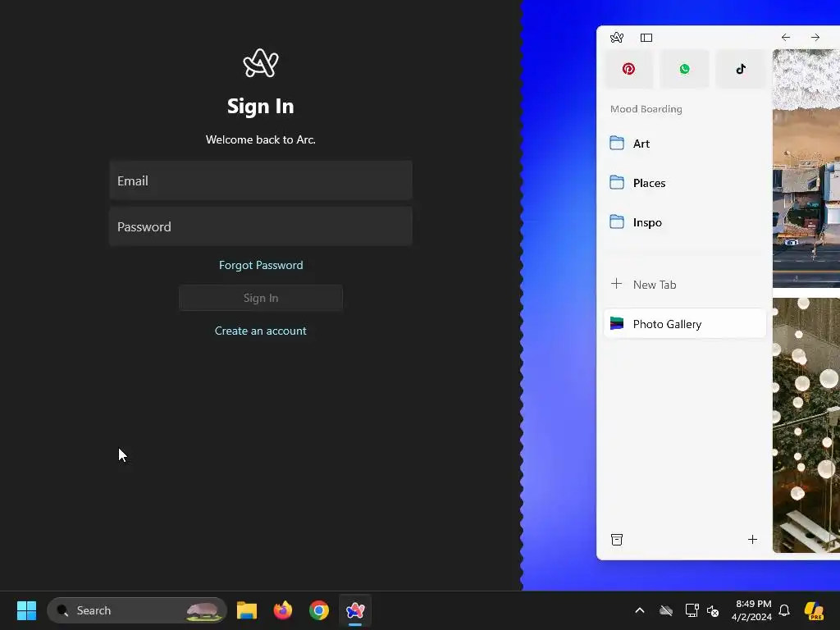This screenshot has height=630, width=840.
Task: Open the Forgot Password link
Action: [261, 265]
